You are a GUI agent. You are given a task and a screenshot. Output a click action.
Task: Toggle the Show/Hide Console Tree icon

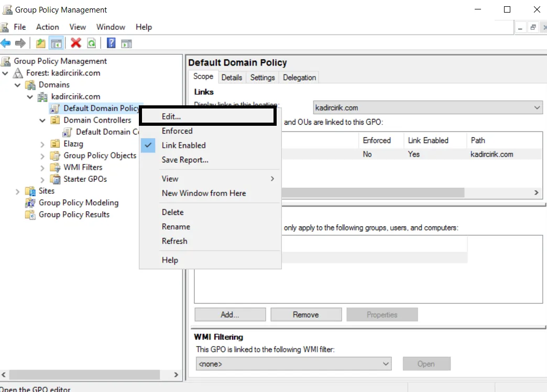56,43
